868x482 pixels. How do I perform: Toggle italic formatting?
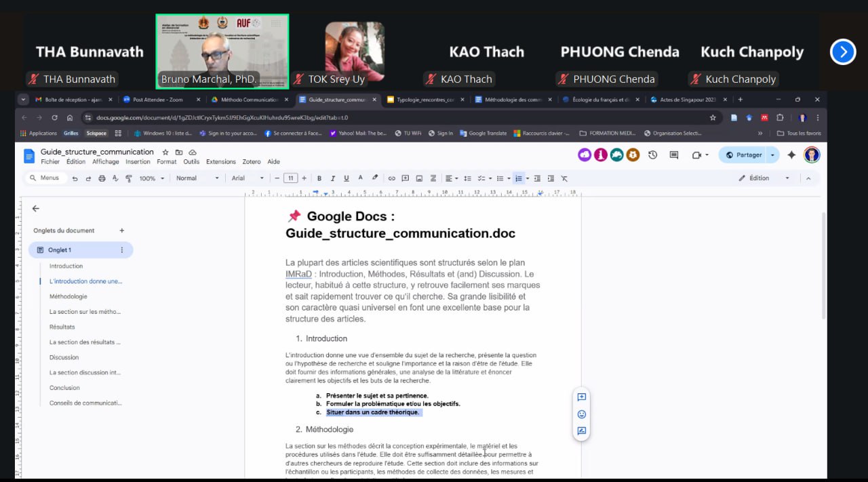(333, 178)
